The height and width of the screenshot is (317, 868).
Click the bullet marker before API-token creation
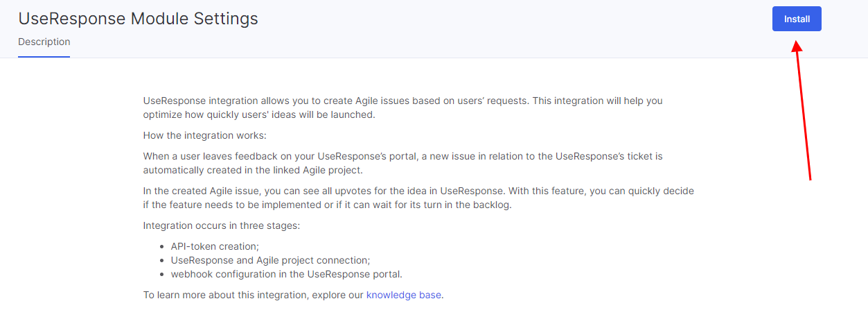tap(161, 247)
